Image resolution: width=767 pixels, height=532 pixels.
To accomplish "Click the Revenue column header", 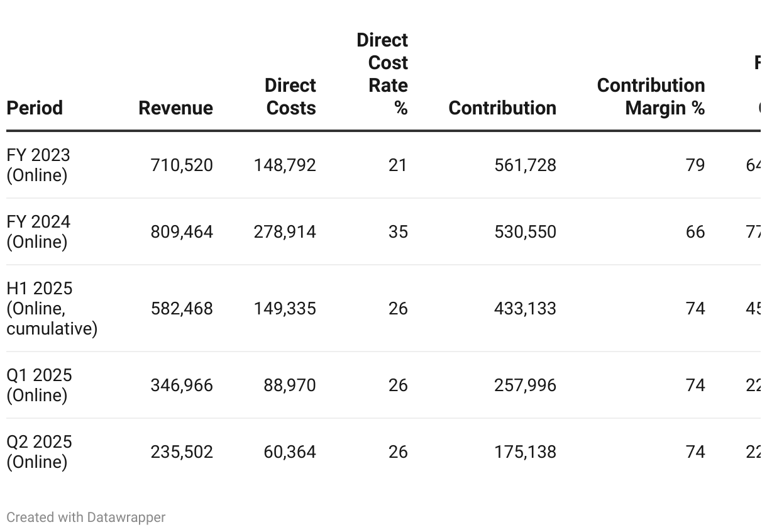I will point(175,108).
